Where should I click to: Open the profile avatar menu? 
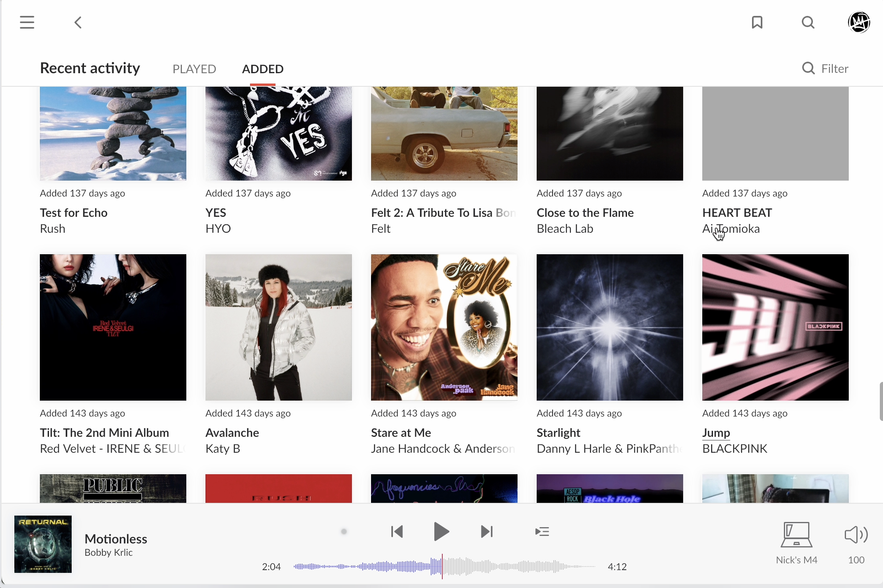coord(859,22)
